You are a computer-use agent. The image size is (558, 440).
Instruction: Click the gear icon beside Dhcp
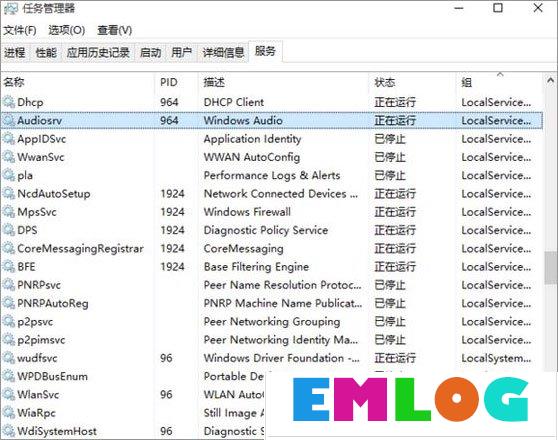click(9, 102)
